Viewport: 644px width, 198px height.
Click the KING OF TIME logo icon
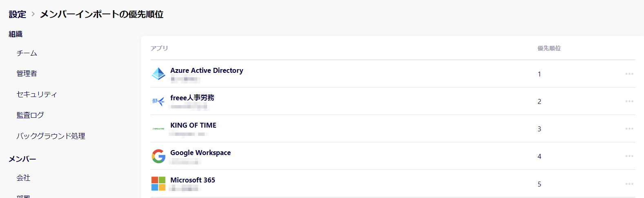point(158,128)
